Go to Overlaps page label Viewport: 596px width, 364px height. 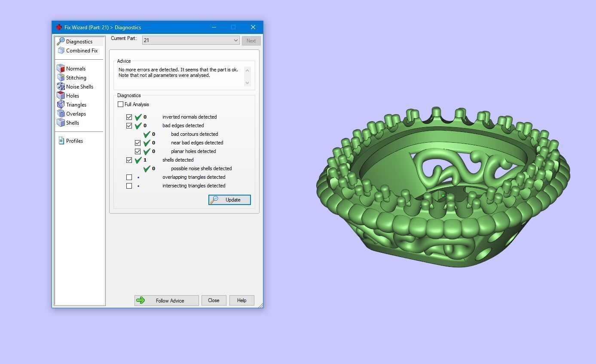coord(76,114)
